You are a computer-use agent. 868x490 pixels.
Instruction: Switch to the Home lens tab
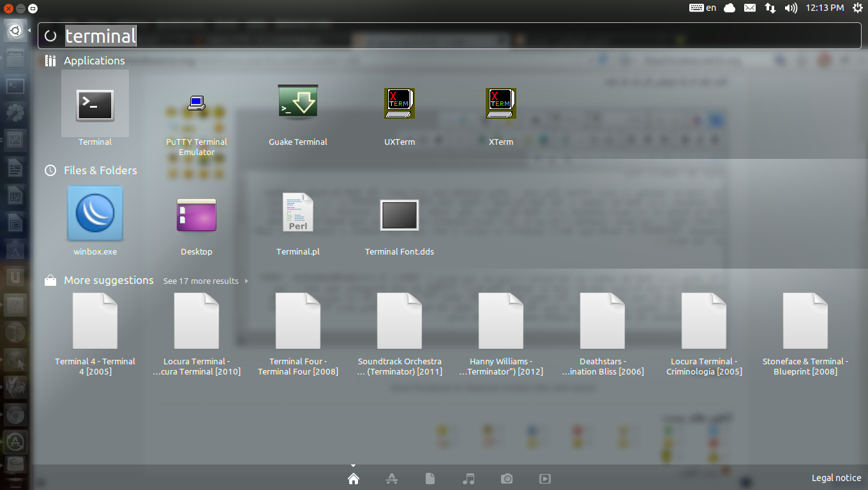coord(354,479)
